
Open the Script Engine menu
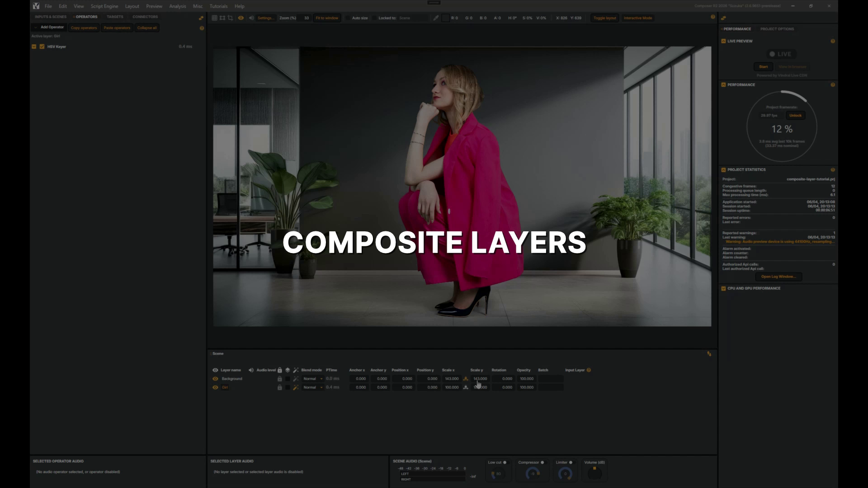(104, 6)
